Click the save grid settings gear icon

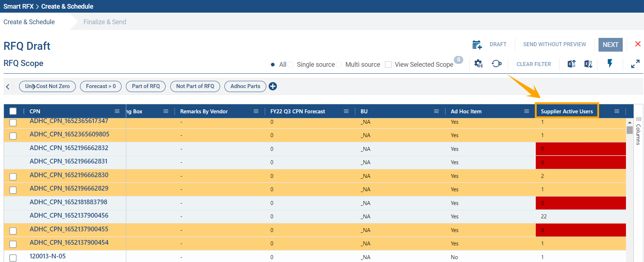click(478, 64)
